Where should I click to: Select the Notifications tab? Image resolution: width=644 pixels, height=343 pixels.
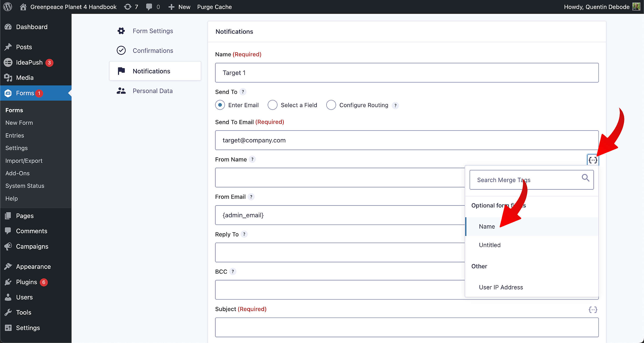coord(155,71)
